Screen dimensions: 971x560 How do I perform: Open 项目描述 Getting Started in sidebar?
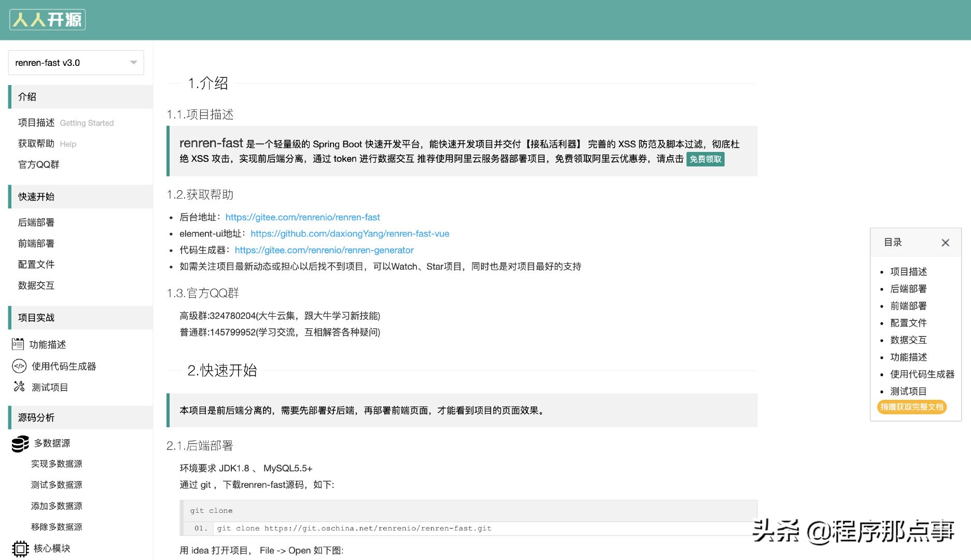click(x=66, y=123)
